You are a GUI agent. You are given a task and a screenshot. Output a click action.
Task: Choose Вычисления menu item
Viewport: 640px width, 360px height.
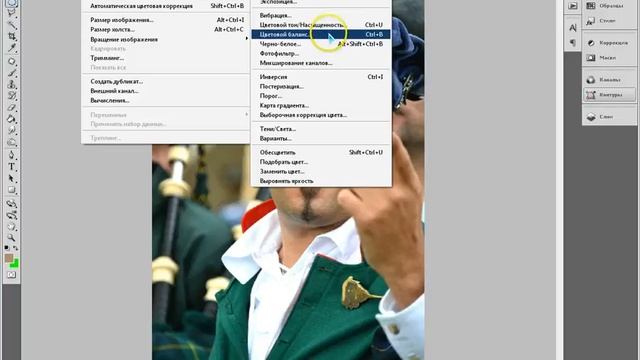(x=166, y=100)
